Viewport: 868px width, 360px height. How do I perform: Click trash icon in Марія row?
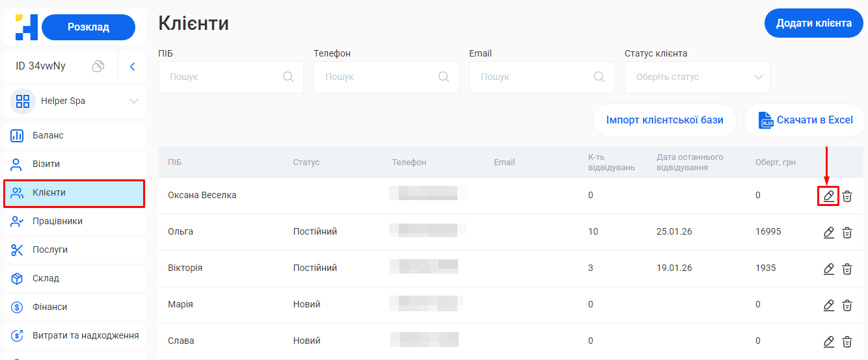click(847, 305)
